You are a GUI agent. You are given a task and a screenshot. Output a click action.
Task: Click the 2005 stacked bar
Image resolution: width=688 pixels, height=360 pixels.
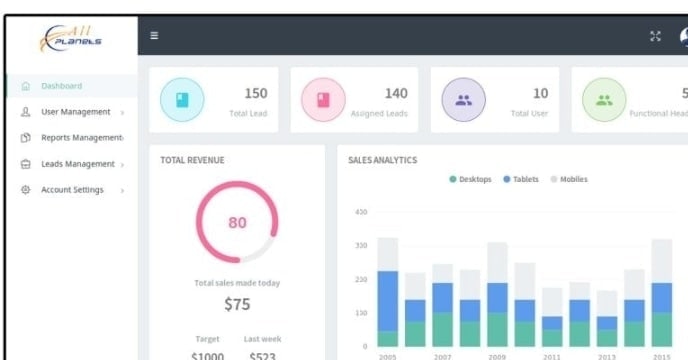pos(388,292)
